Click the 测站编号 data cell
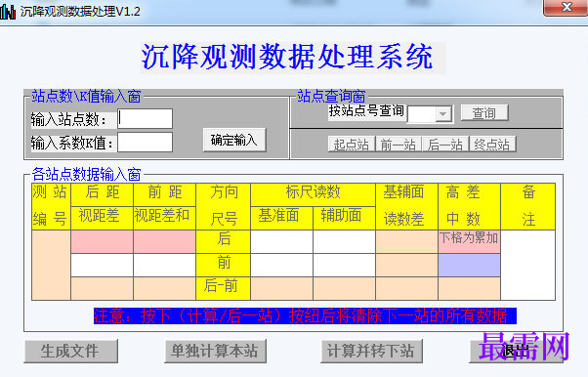 (x=51, y=266)
